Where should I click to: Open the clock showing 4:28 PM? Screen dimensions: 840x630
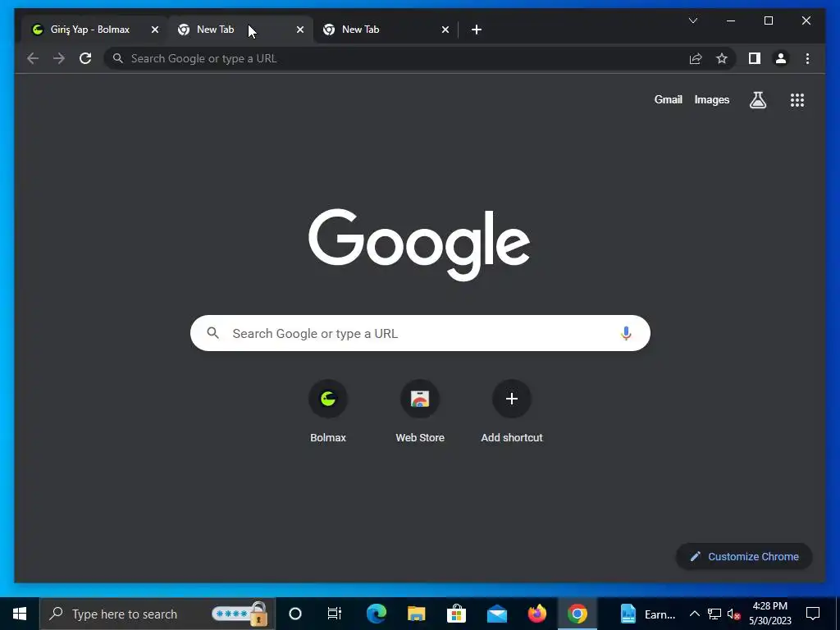(x=769, y=614)
